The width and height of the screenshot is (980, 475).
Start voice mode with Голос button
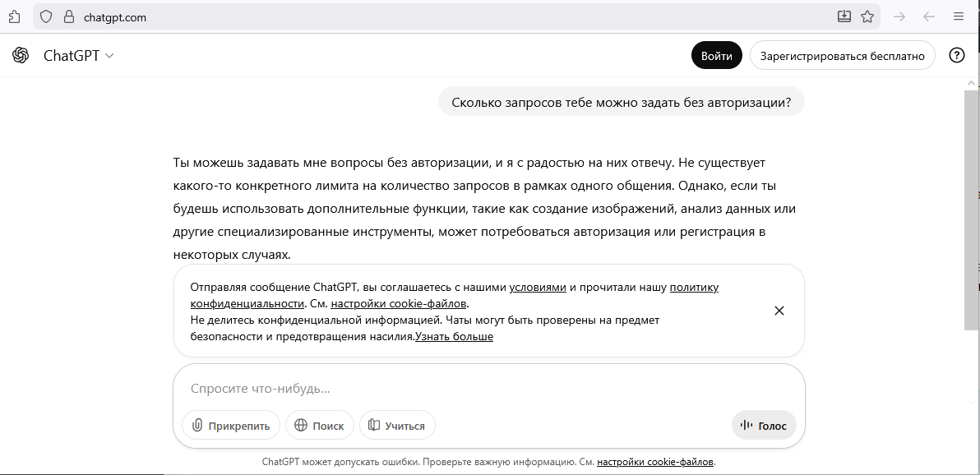point(764,426)
